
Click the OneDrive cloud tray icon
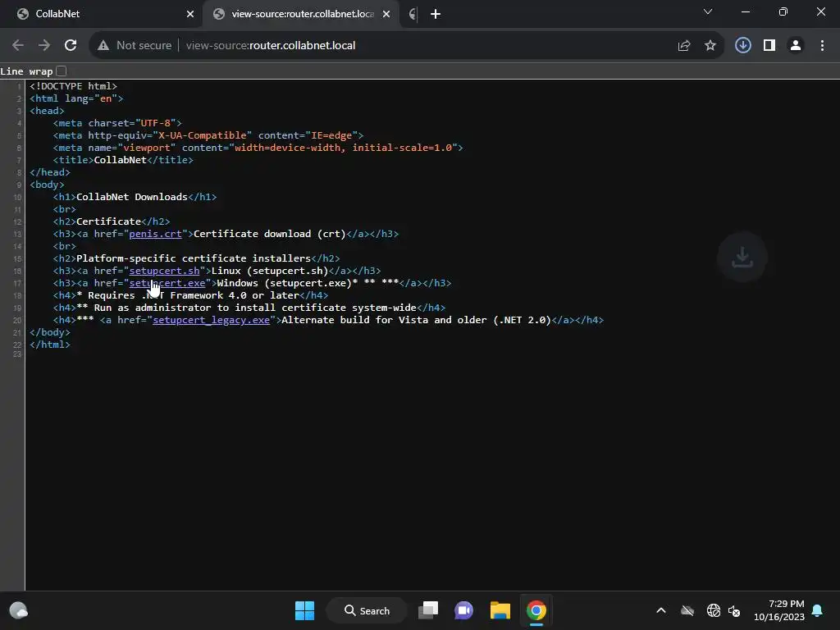687,610
